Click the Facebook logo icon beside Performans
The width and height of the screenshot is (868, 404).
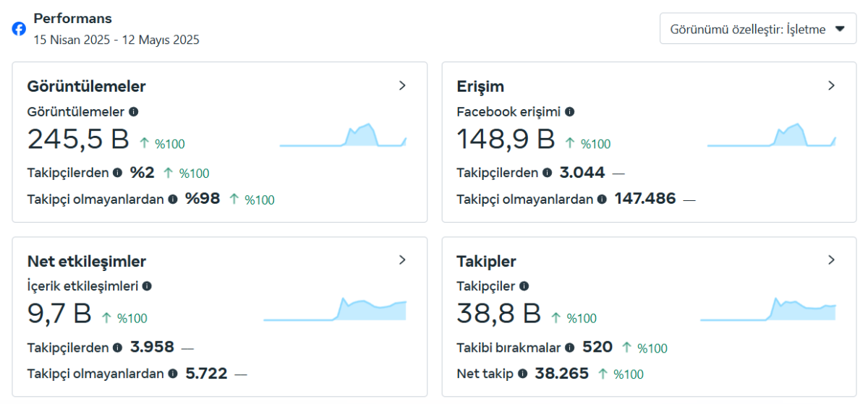(x=19, y=29)
